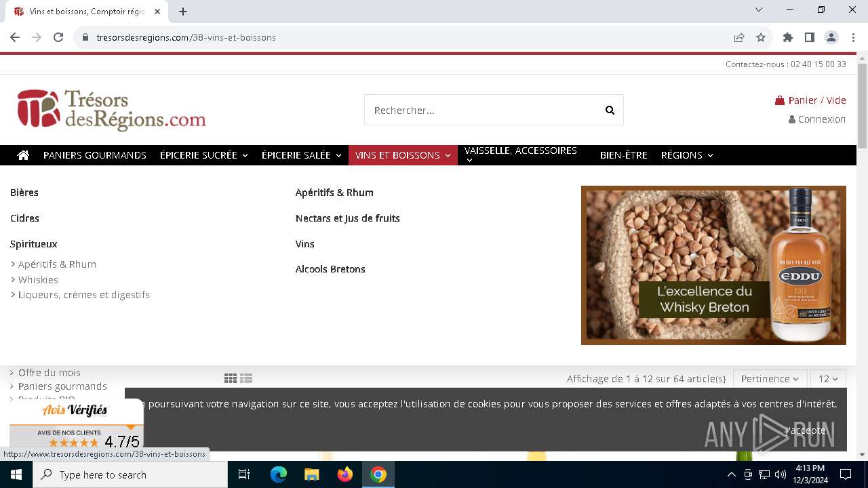Switch to grid view icon
The image size is (868, 488).
(231, 378)
